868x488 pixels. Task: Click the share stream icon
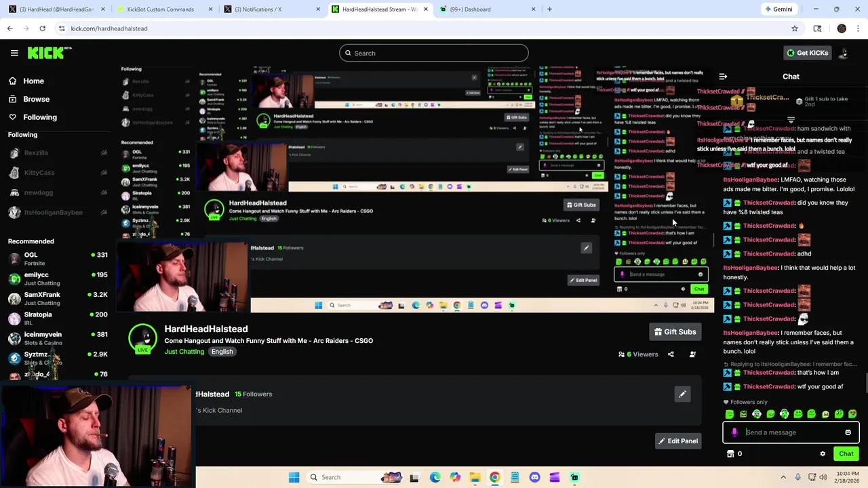(671, 354)
